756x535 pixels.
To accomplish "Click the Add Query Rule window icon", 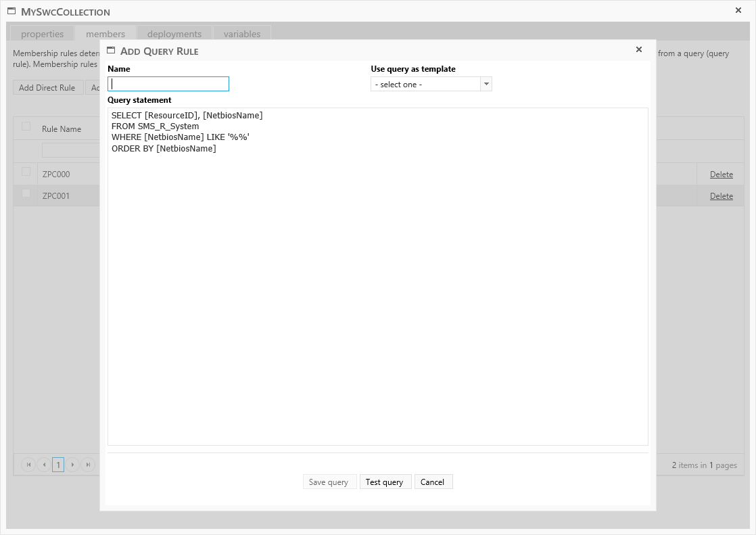I will click(112, 50).
